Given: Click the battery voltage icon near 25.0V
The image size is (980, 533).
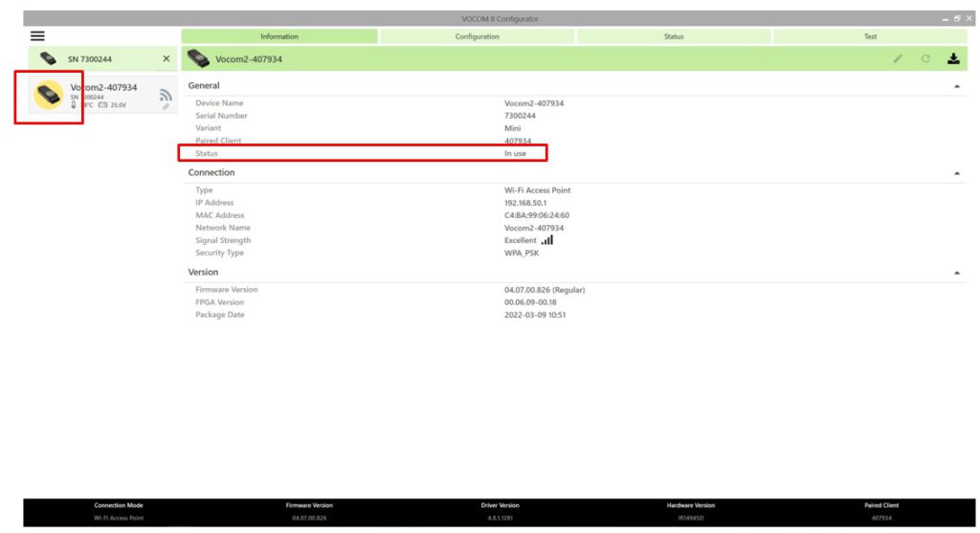Looking at the screenshot, I should click(x=102, y=105).
